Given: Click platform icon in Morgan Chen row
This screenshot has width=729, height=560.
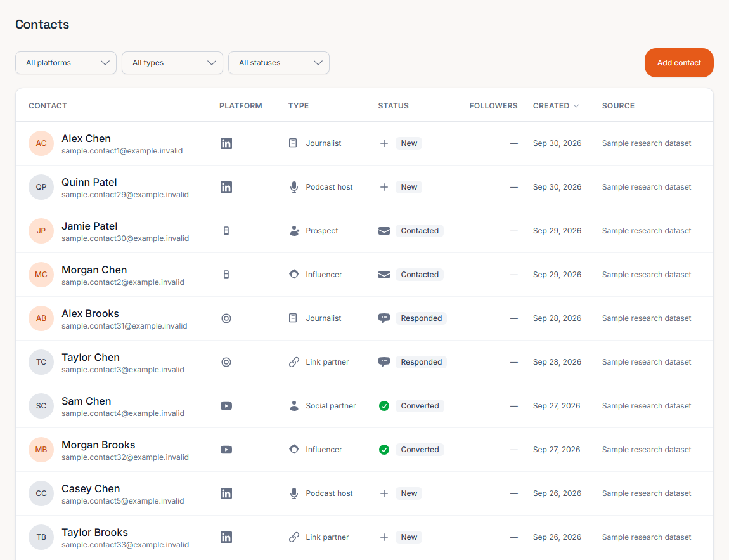Looking at the screenshot, I should (x=226, y=275).
